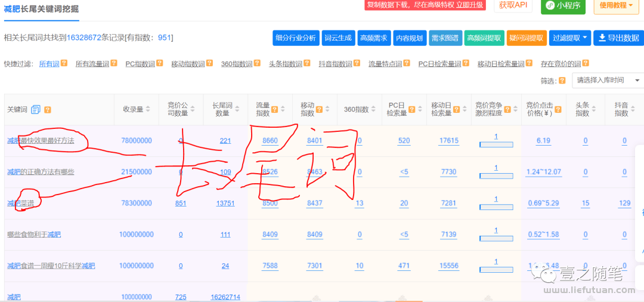The image size is (644, 302).
Task: Select the 所有词 quick filter
Action: pos(49,64)
